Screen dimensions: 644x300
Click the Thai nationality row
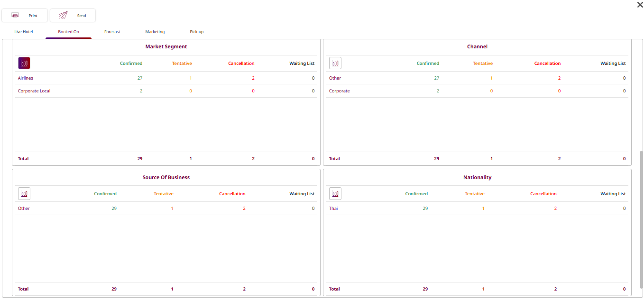(x=333, y=209)
